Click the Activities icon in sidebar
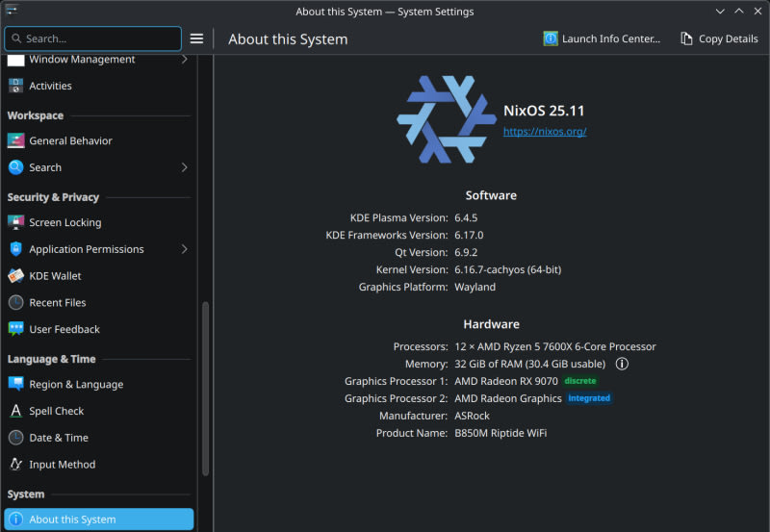The width and height of the screenshot is (770, 532). [15, 86]
